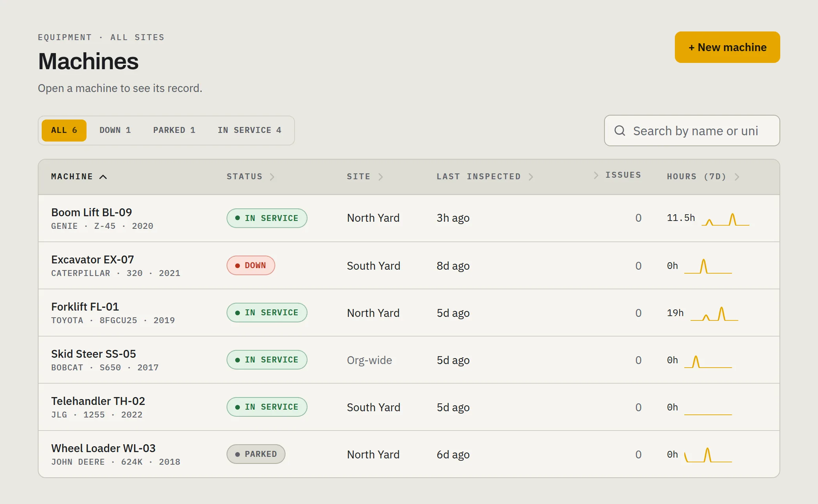This screenshot has height=504, width=818.
Task: Add a machine with + New machine
Action: 727,47
